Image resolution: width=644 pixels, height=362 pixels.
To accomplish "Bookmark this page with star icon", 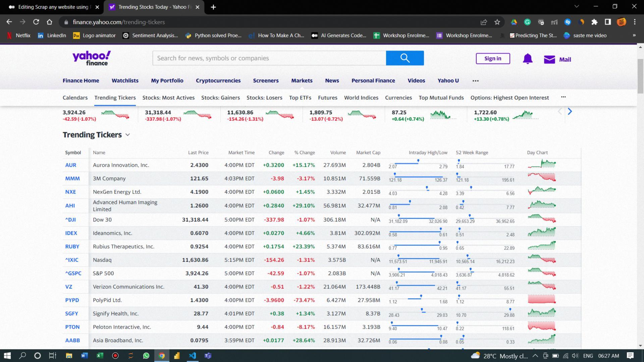I will 497,22.
